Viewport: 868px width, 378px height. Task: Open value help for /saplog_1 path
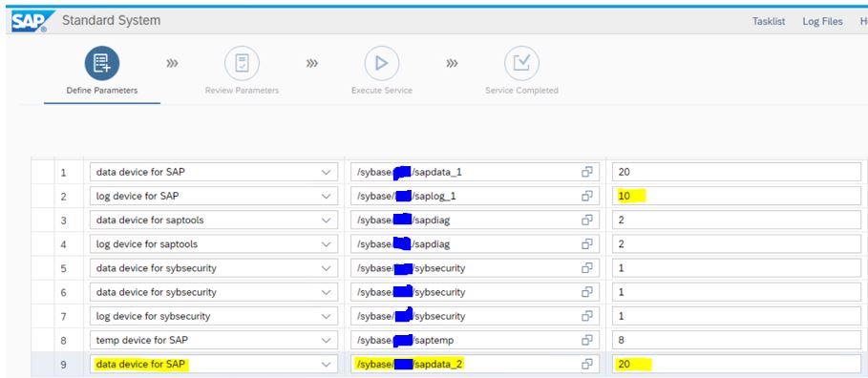[x=587, y=196]
